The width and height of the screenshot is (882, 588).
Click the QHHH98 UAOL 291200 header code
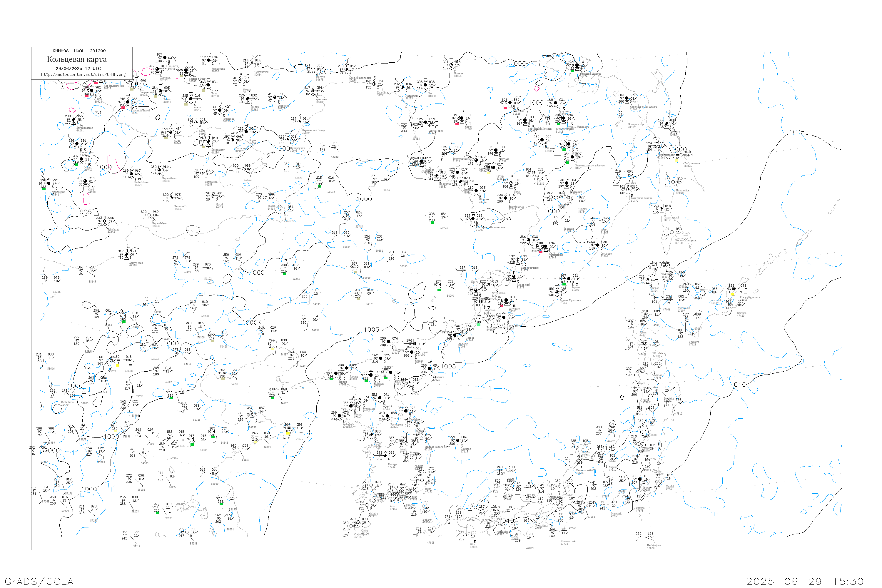[x=79, y=51]
